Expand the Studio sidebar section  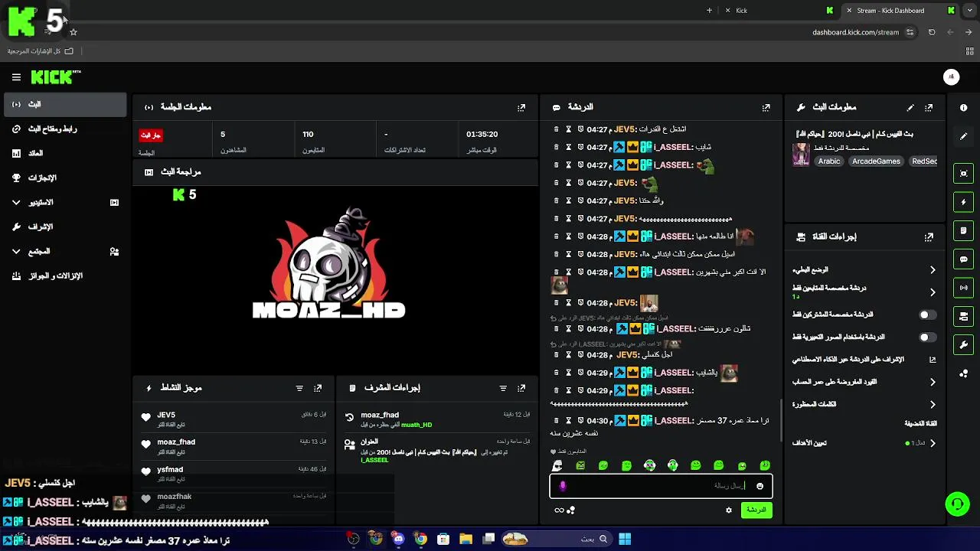coord(65,203)
